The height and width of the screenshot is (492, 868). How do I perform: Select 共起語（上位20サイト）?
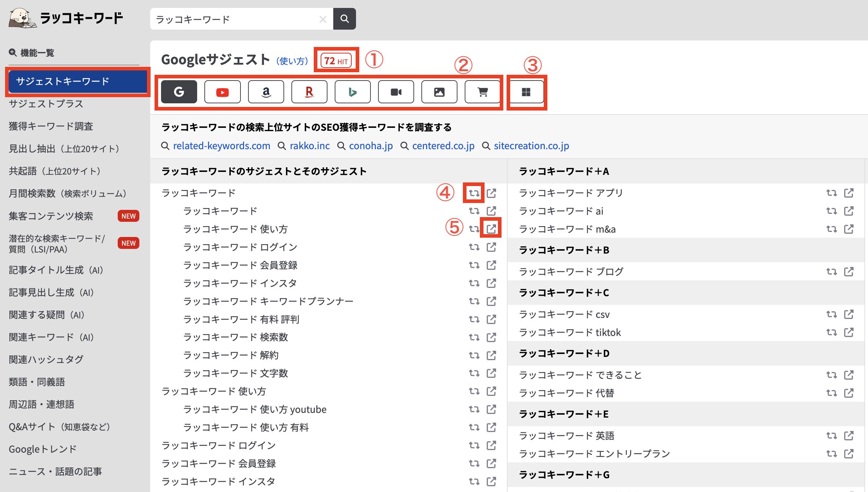(x=55, y=171)
